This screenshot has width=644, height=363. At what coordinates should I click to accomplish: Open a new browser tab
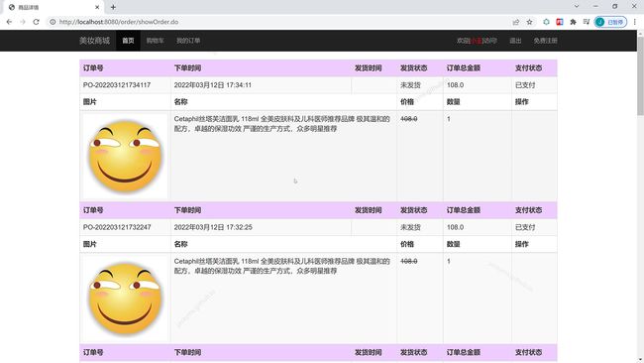click(113, 7)
